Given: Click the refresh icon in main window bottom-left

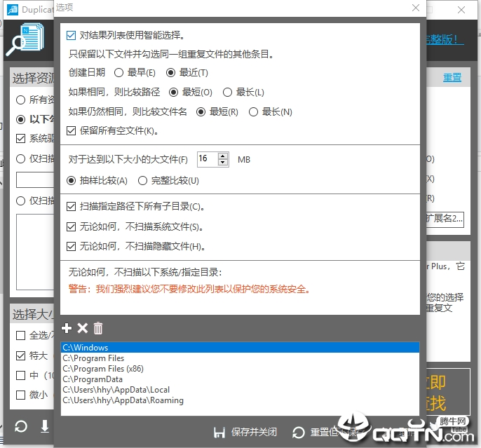Looking at the screenshot, I should point(21,426).
